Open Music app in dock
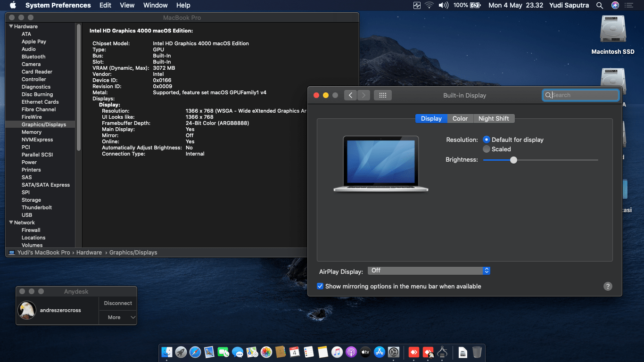The width and height of the screenshot is (644, 362). pyautogui.click(x=337, y=352)
